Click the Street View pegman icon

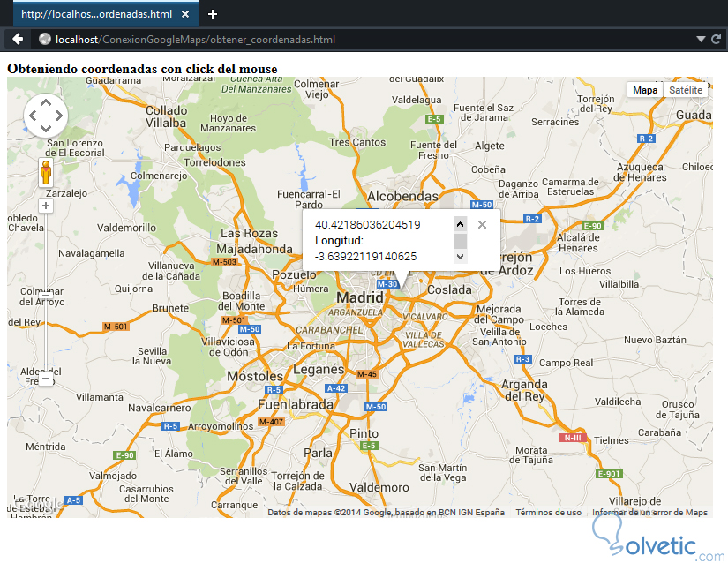coord(46,172)
